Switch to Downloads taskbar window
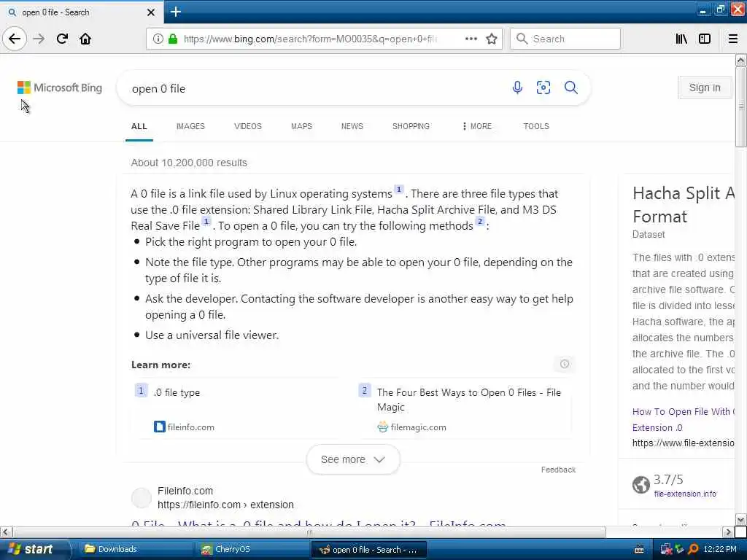This screenshot has height=560, width=747. tap(135, 550)
